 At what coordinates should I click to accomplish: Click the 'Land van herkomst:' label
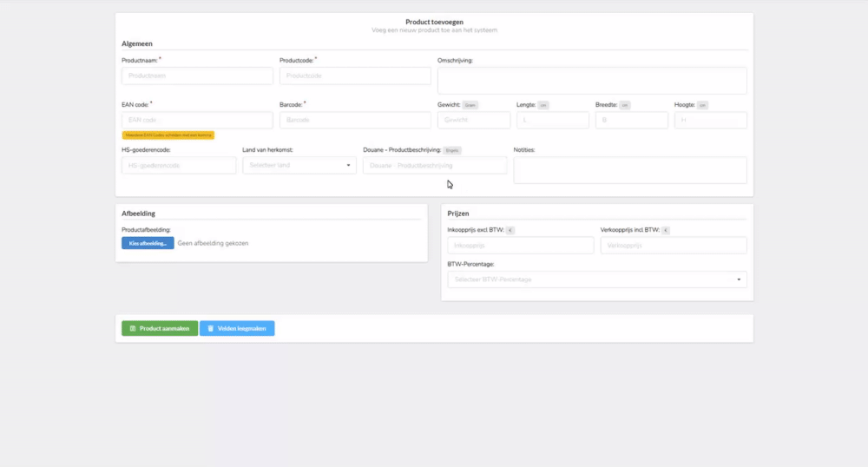click(x=267, y=150)
